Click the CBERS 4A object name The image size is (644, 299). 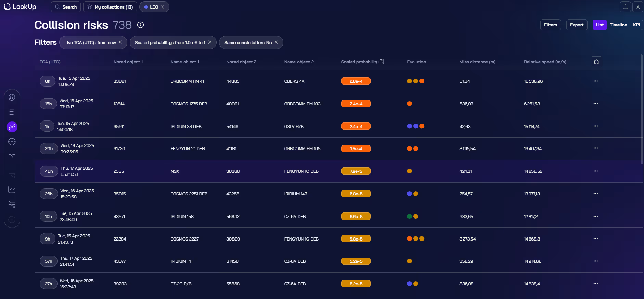click(x=294, y=81)
